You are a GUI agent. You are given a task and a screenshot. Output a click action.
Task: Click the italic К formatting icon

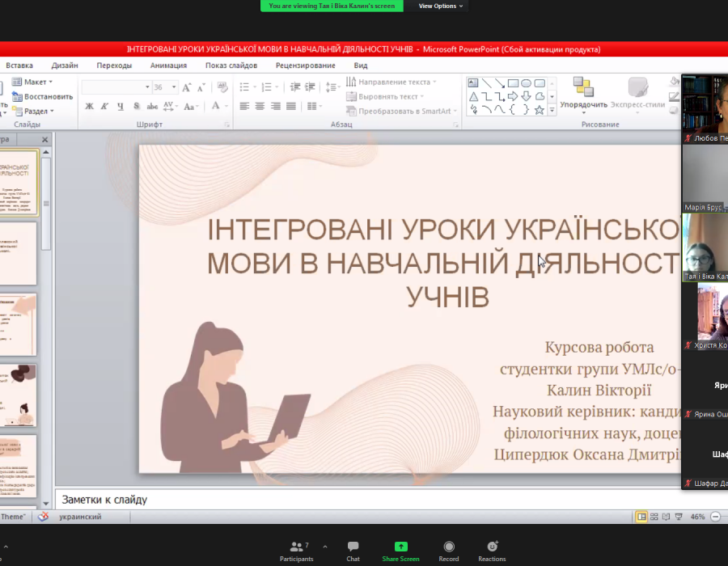tap(104, 106)
